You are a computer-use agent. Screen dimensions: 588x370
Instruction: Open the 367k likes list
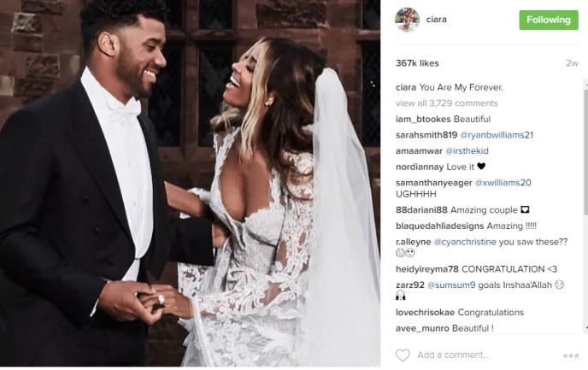coord(417,63)
